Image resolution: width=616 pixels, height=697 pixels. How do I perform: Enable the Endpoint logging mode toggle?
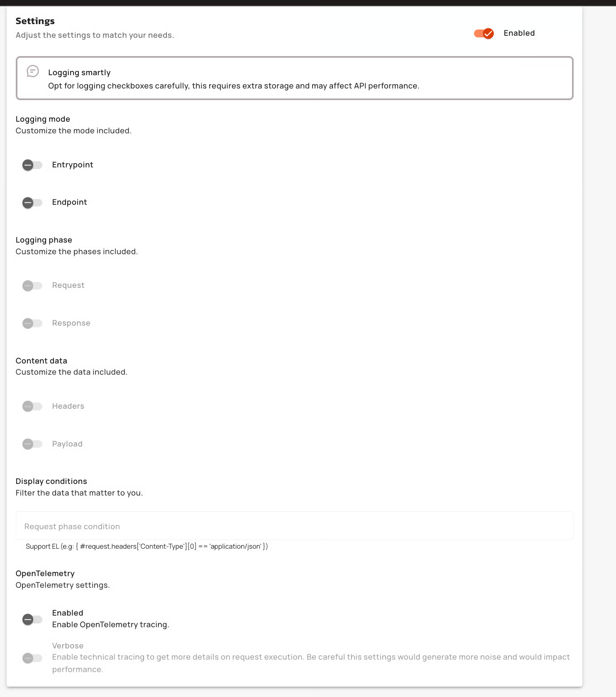pos(32,203)
